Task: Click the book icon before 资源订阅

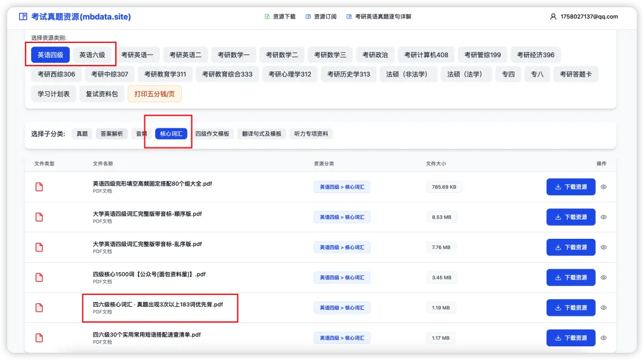Action: coord(309,16)
